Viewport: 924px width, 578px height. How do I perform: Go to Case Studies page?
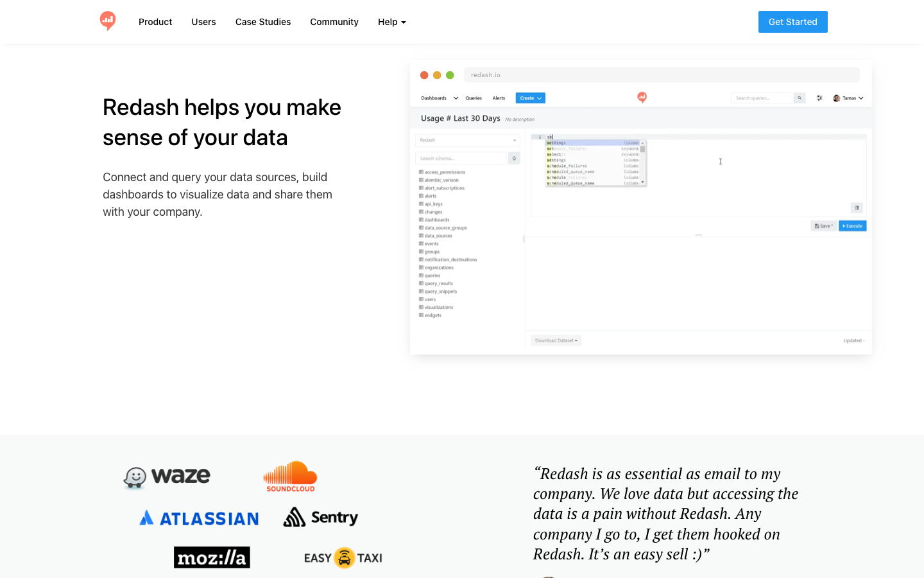[263, 22]
